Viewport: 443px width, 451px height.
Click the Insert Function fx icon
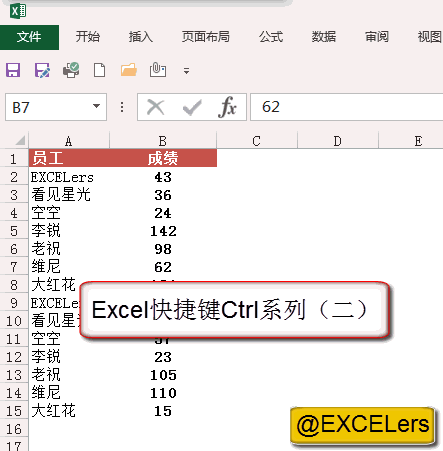coord(227,107)
